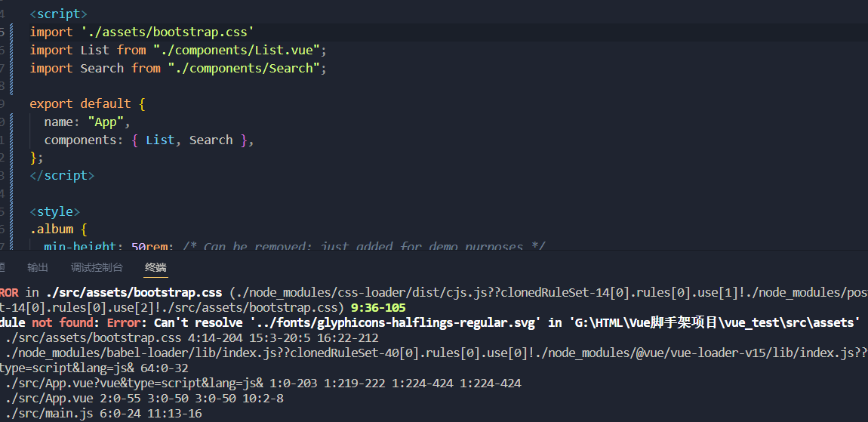Click List identifier in 'import List from'
Screen dimensions: 868x422
click(x=94, y=50)
